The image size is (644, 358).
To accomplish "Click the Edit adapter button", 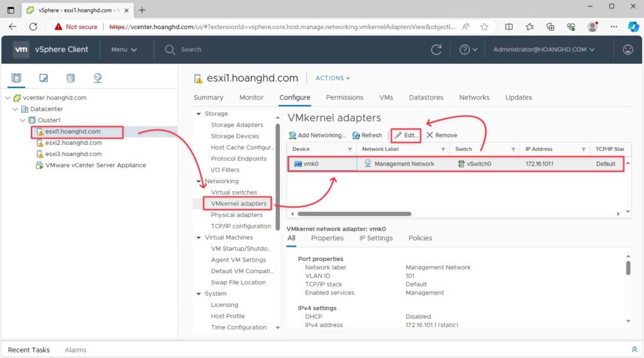I will coord(406,135).
